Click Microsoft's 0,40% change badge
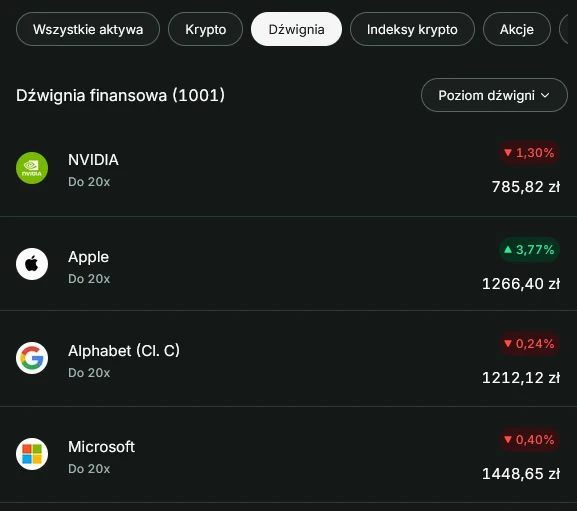The image size is (577, 511). tap(529, 439)
